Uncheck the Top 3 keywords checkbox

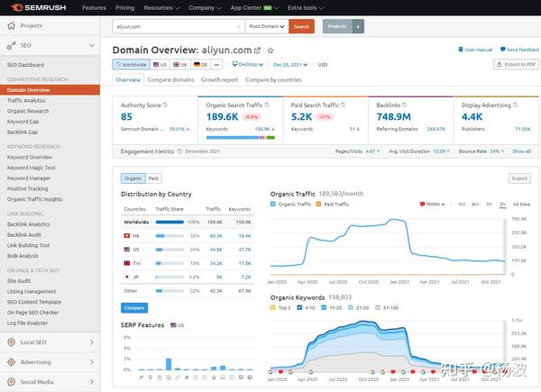point(273,307)
